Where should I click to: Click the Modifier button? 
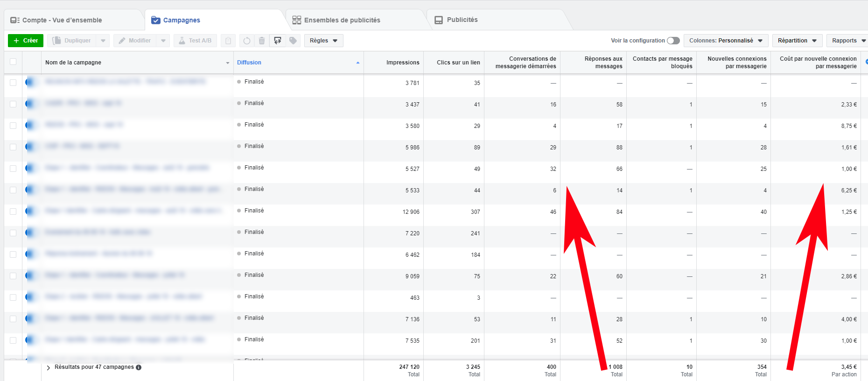(x=135, y=41)
